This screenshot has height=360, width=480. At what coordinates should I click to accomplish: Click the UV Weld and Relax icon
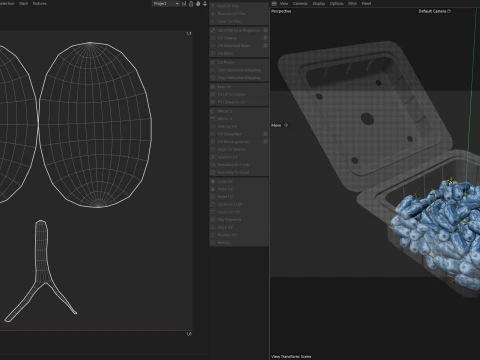(x=213, y=46)
